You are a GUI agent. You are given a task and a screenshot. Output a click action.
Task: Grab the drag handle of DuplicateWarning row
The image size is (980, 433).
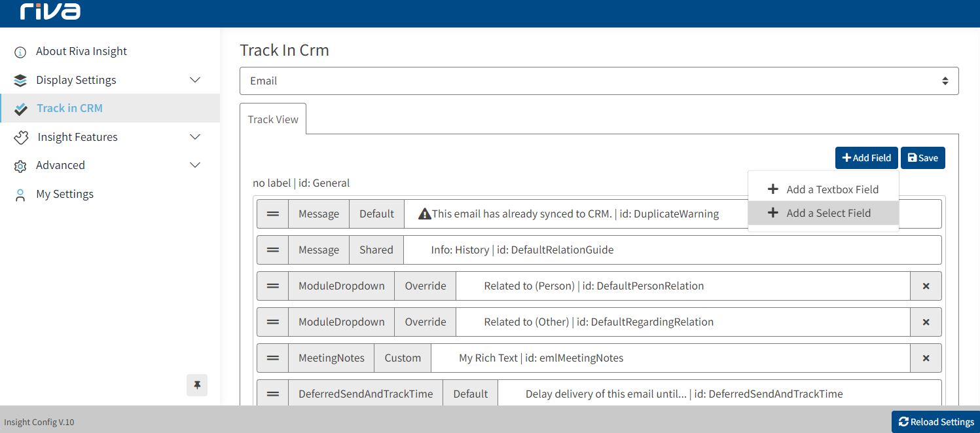pos(273,214)
